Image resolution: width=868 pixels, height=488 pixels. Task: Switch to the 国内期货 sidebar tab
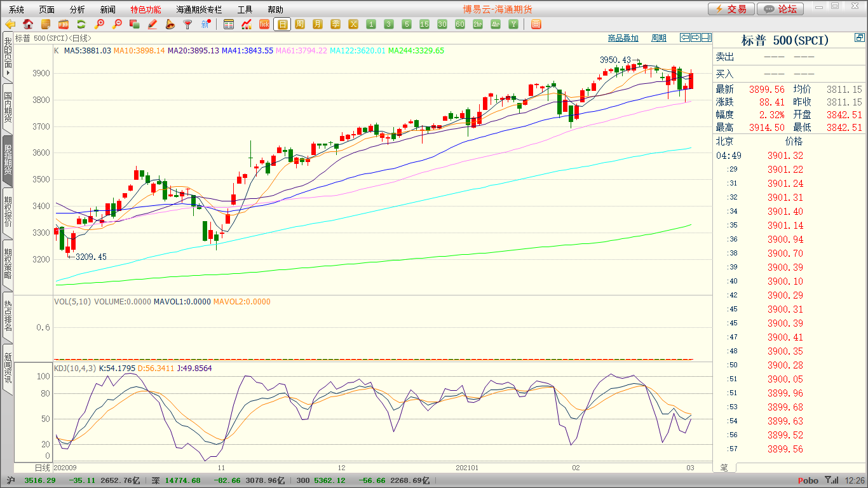click(x=8, y=108)
